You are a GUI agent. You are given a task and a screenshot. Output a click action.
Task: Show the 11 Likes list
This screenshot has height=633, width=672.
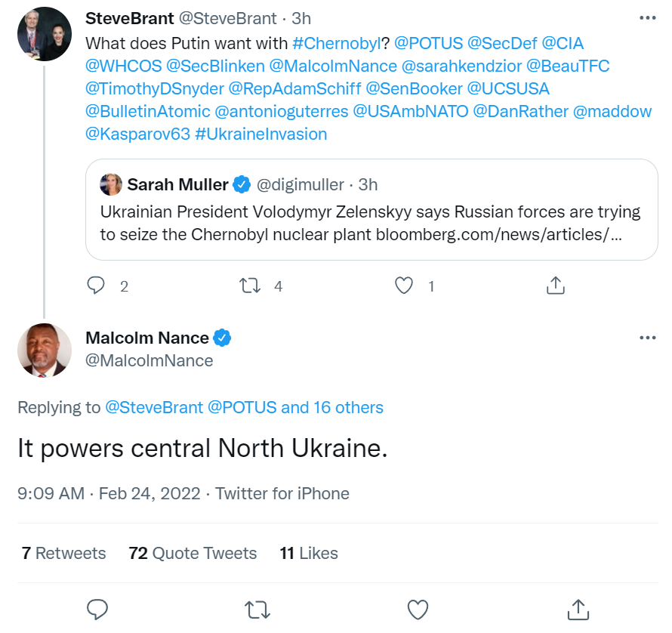pyautogui.click(x=309, y=553)
